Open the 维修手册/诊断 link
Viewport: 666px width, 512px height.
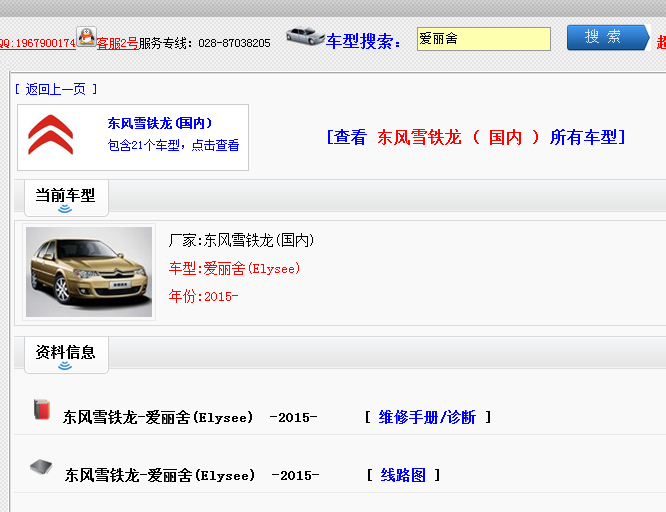(x=427, y=417)
